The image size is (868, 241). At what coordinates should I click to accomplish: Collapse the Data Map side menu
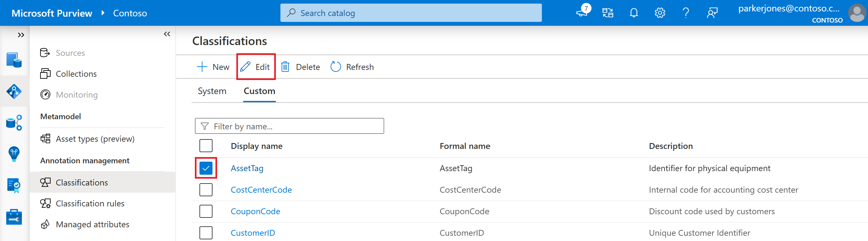[x=167, y=34]
